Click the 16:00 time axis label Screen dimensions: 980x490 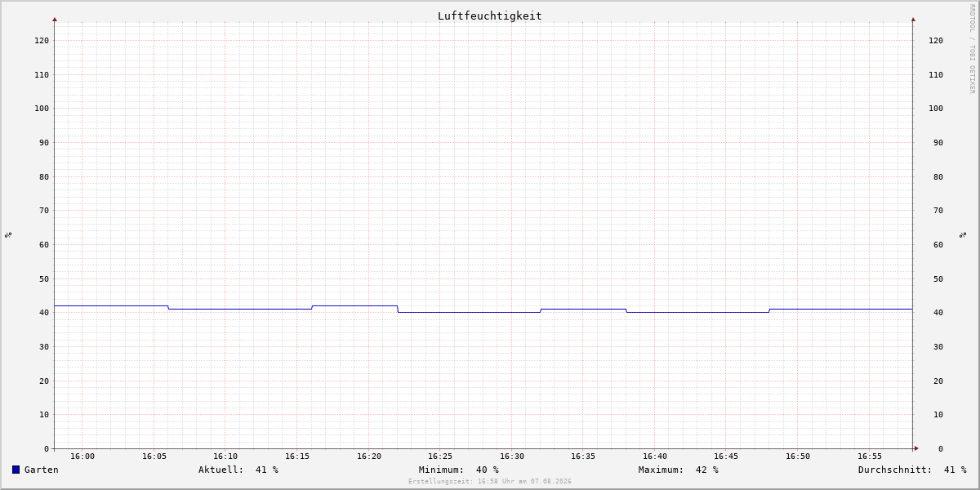point(82,457)
